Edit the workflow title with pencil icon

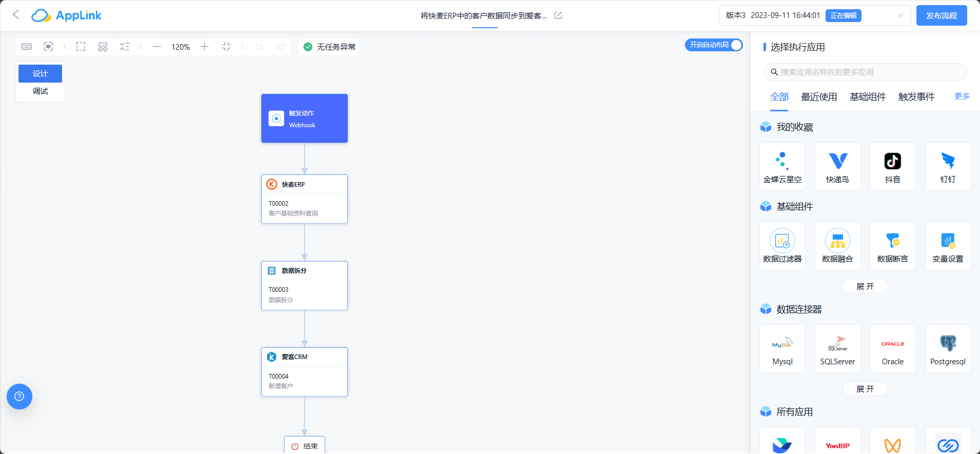point(558,15)
